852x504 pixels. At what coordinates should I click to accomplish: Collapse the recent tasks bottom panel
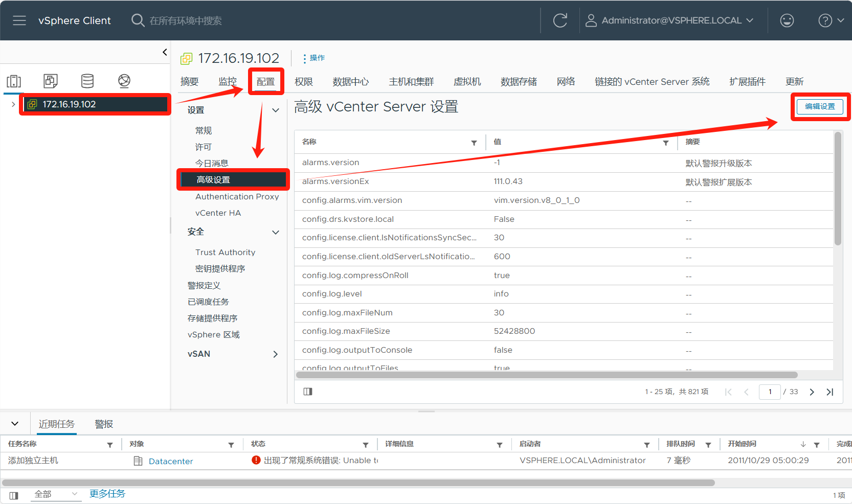[15, 424]
